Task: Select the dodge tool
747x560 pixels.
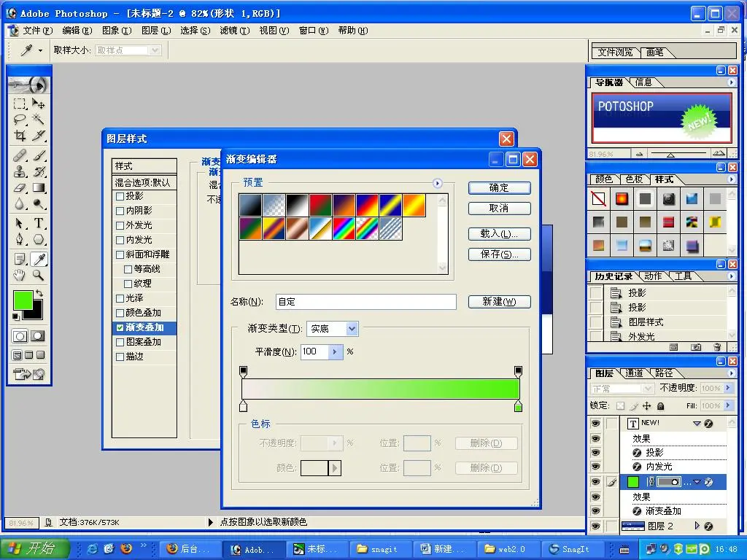Action: 39,204
